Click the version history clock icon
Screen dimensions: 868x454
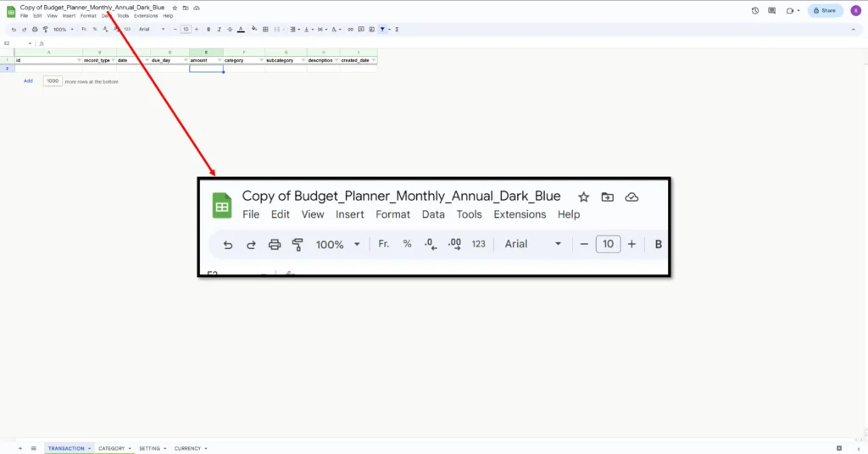(x=755, y=11)
